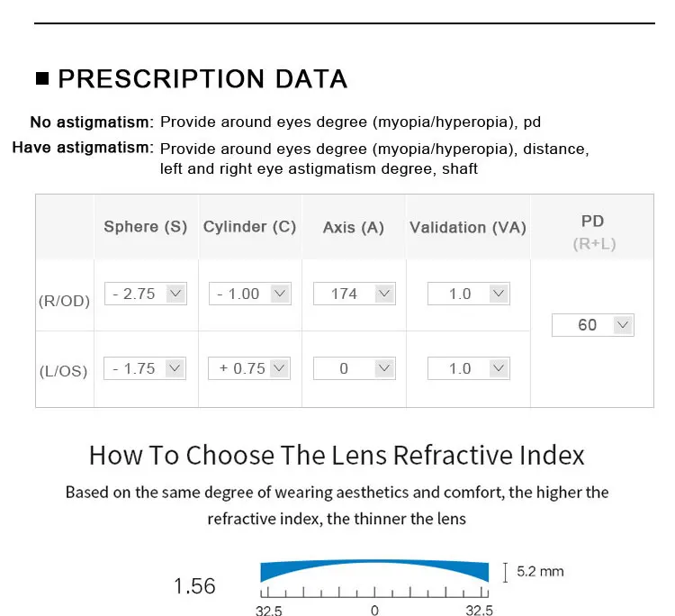Click the Cylinder (C) column header
This screenshot has height=616, width=675.
[x=249, y=227]
